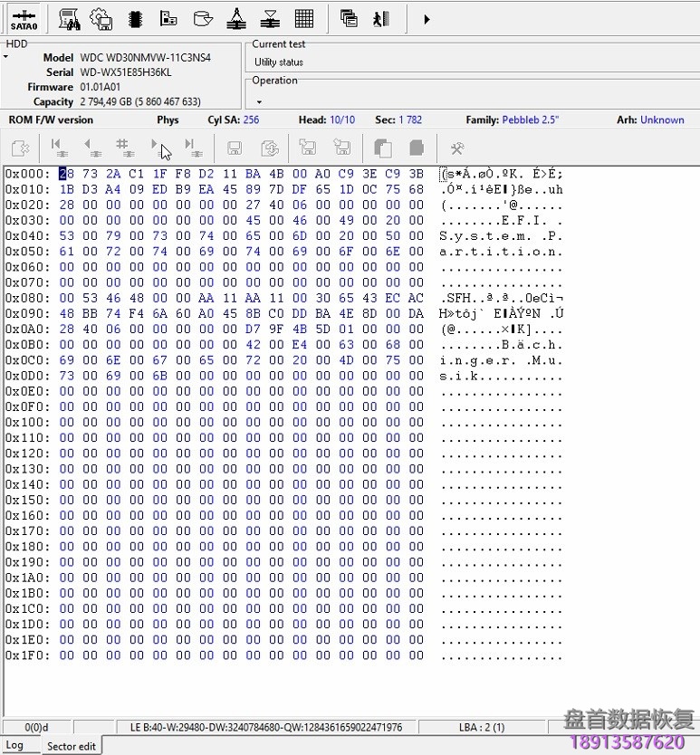700x755 pixels.
Task: Click model text WDC WD30NMVW-11C3NS4
Action: pyautogui.click(x=146, y=57)
